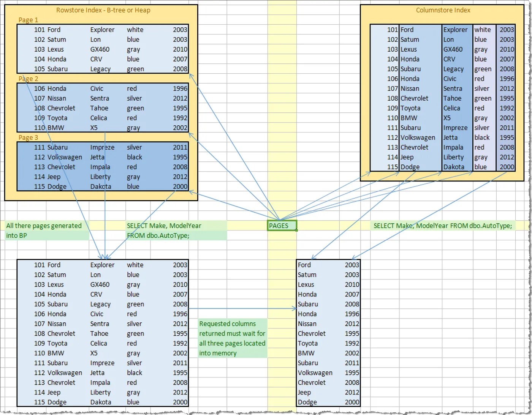Select 'Impala' in the full-row result table

coord(100,383)
